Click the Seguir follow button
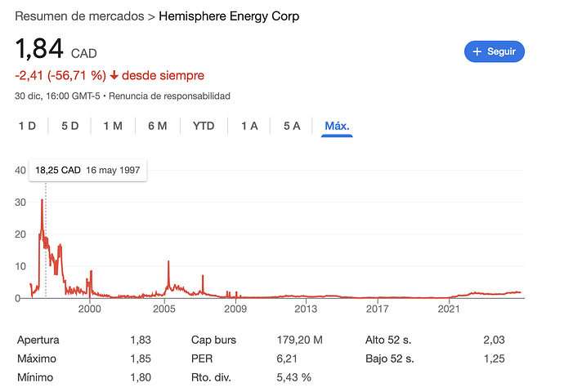This screenshot has height=392, width=564. click(495, 51)
